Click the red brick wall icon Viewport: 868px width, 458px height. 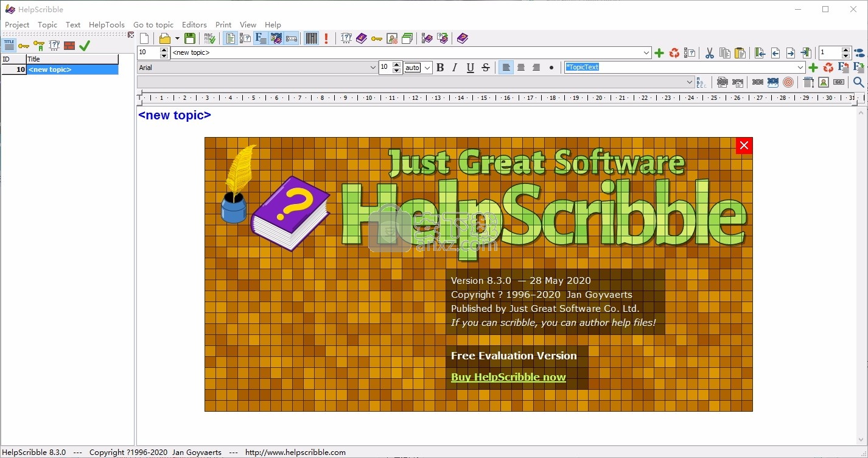click(x=69, y=46)
